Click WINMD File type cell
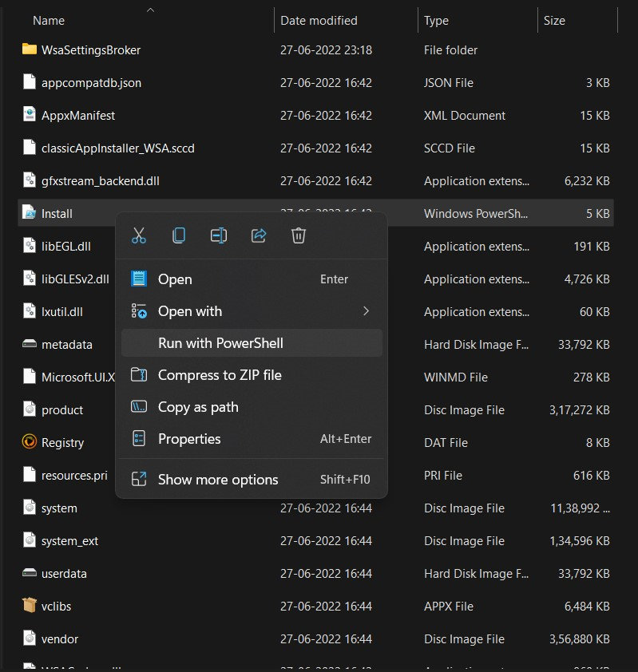The width and height of the screenshot is (638, 672). [x=456, y=378]
